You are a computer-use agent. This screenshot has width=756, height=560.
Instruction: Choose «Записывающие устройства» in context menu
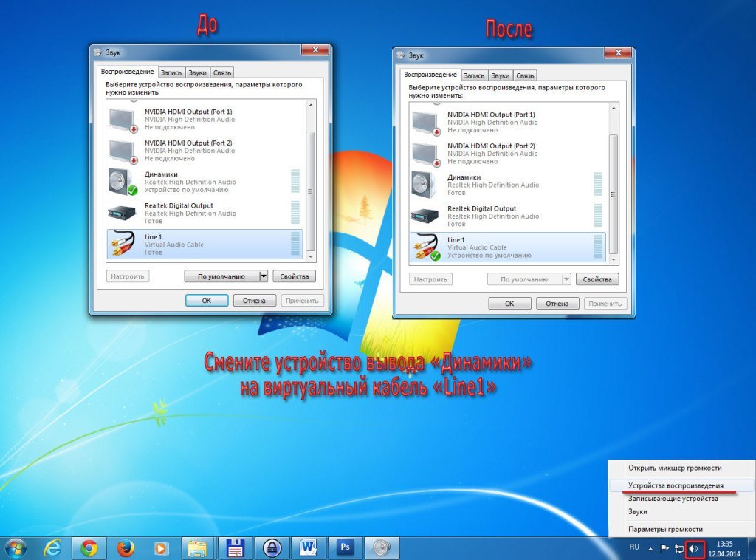click(673, 499)
